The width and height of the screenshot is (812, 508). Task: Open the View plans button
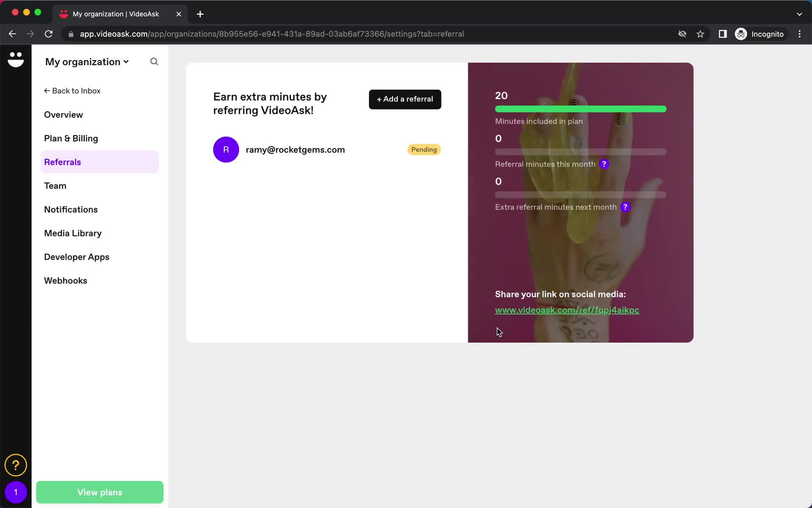[99, 492]
